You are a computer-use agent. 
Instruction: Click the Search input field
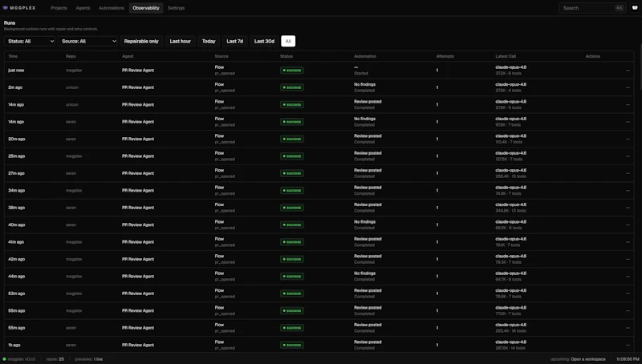592,8
